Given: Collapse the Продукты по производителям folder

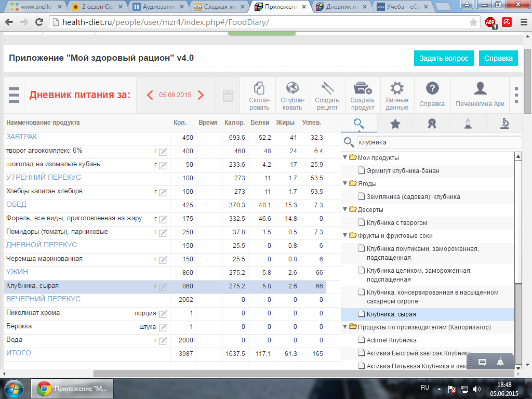Looking at the screenshot, I should coord(344,327).
